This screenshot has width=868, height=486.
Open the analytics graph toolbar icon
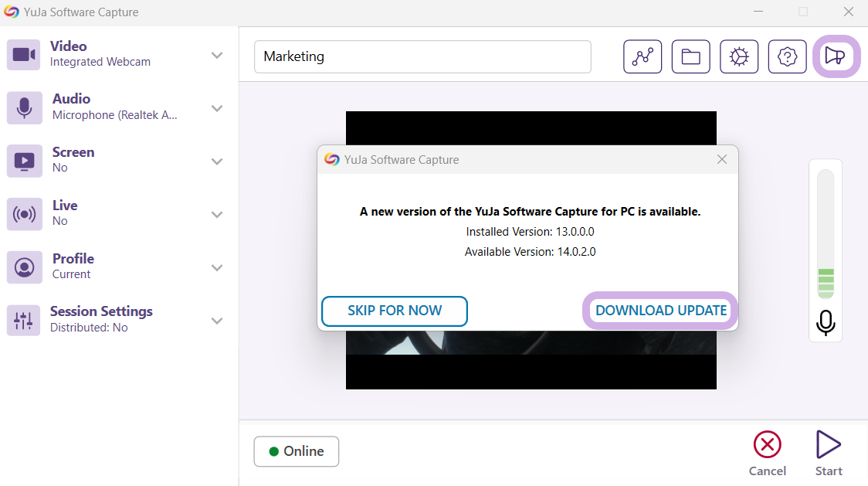click(x=643, y=56)
